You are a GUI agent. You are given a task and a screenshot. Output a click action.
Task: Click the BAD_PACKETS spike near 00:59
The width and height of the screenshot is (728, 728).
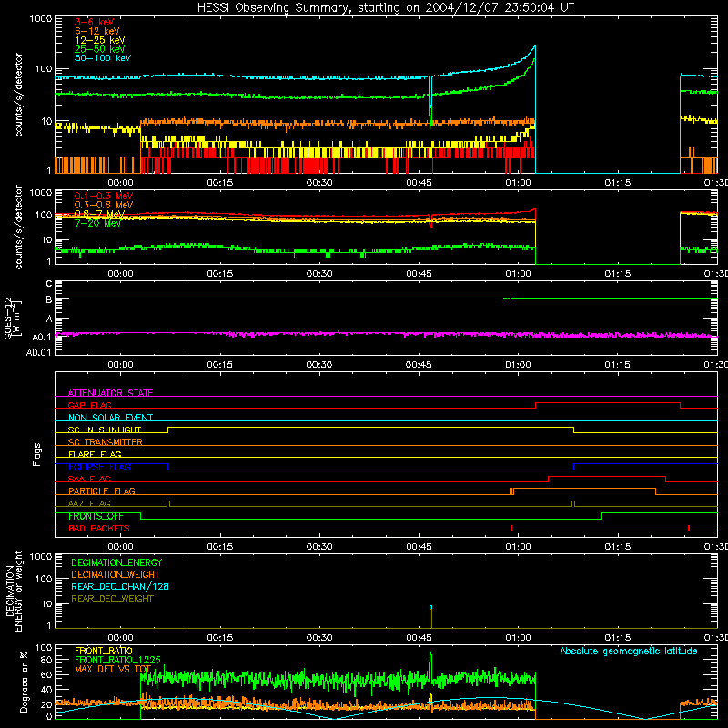(x=511, y=528)
